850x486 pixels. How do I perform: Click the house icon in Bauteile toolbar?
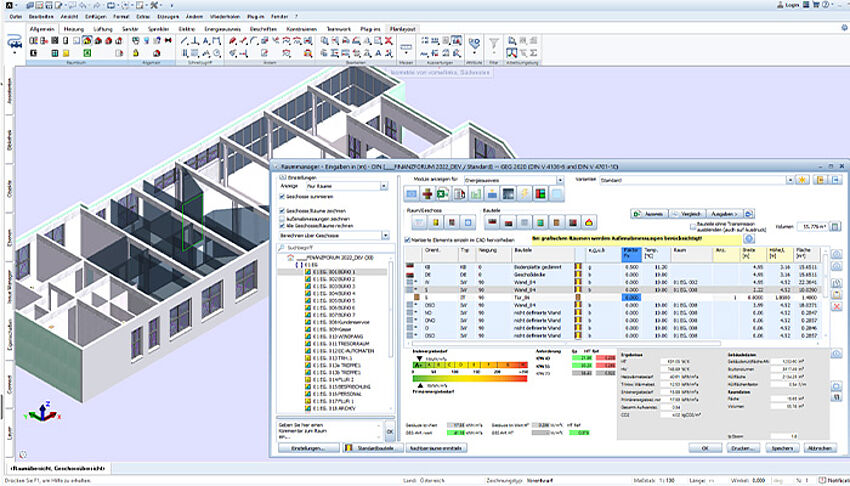point(590,221)
